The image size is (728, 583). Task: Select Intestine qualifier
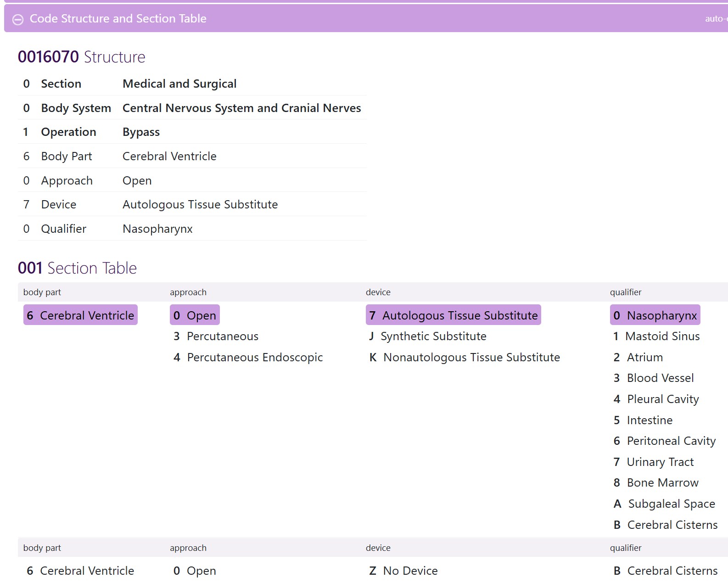click(643, 420)
